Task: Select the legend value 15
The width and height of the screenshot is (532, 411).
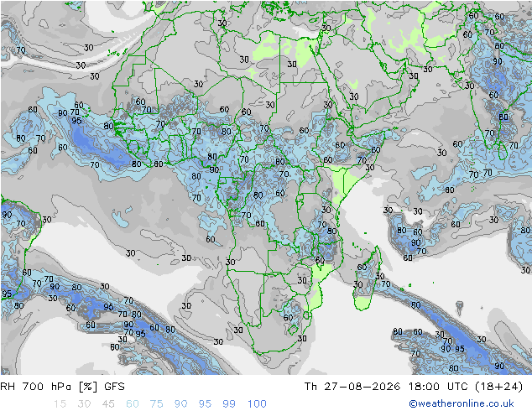Action: coord(60,404)
